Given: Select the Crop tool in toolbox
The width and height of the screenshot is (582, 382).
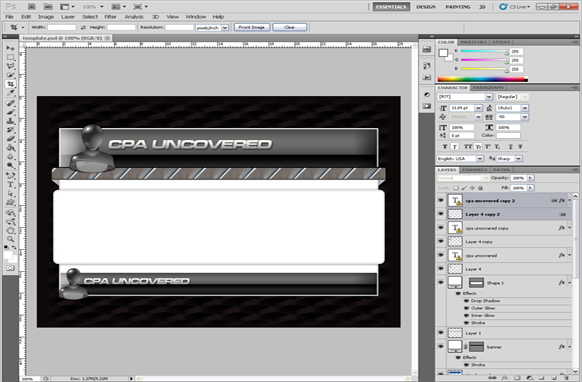Looking at the screenshot, I should click(x=10, y=84).
